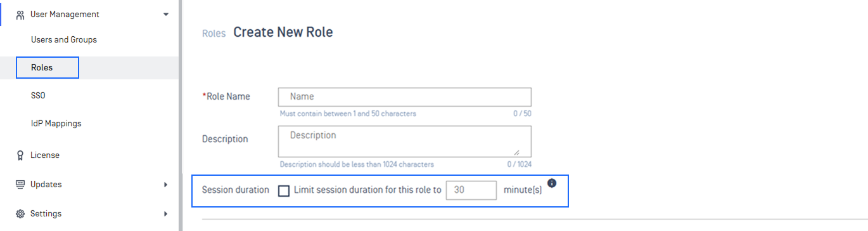Click the session minutes field showing 30
The height and width of the screenshot is (231, 868).
[x=471, y=190]
